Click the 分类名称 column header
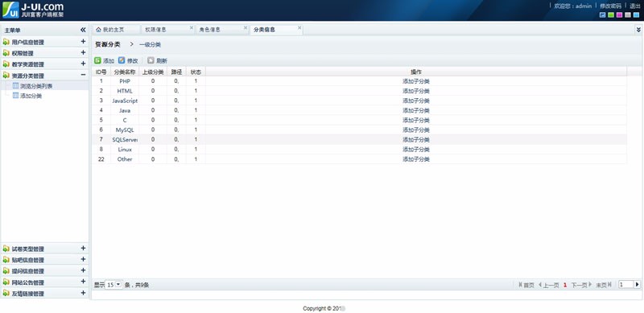The height and width of the screenshot is (313, 644). click(125, 72)
